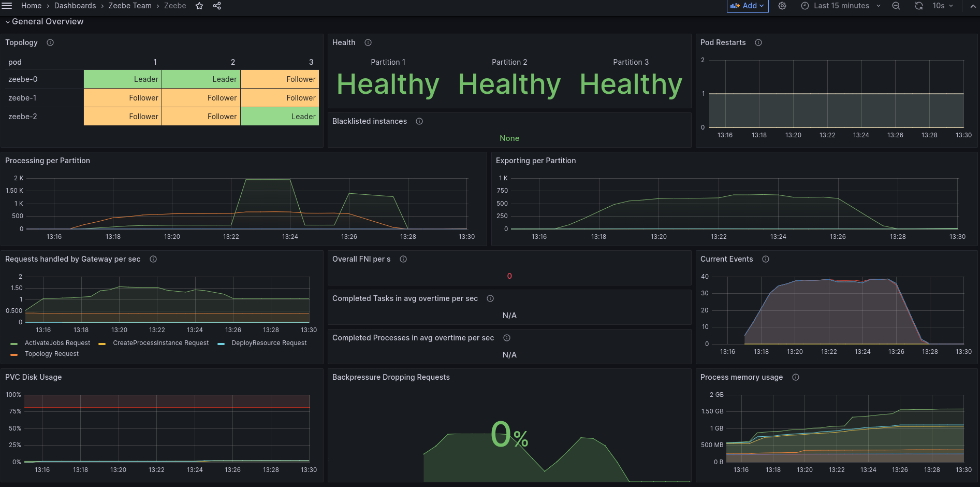980x487 pixels.
Task: Click the zeebe-0 pod row label
Action: 23,79
